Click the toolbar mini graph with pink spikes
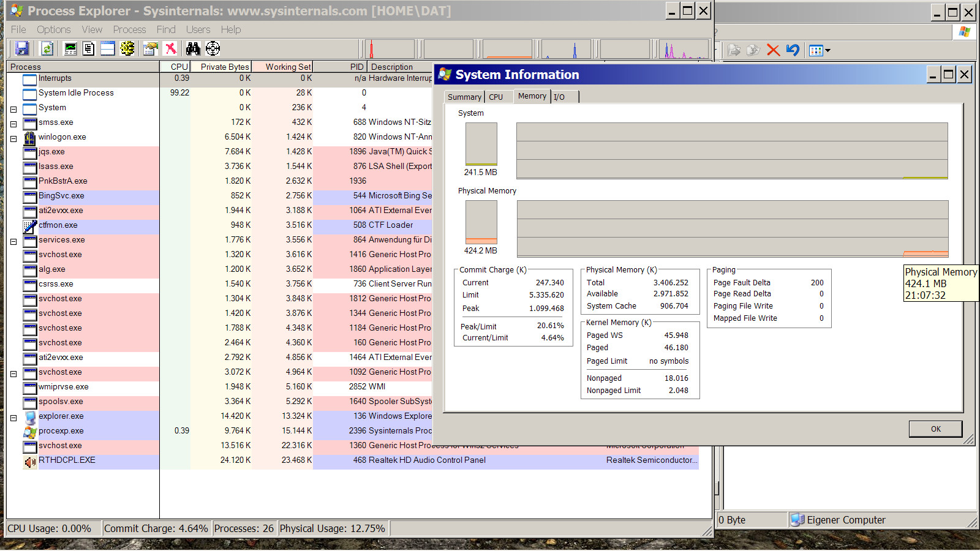The image size is (980, 551). point(685,49)
